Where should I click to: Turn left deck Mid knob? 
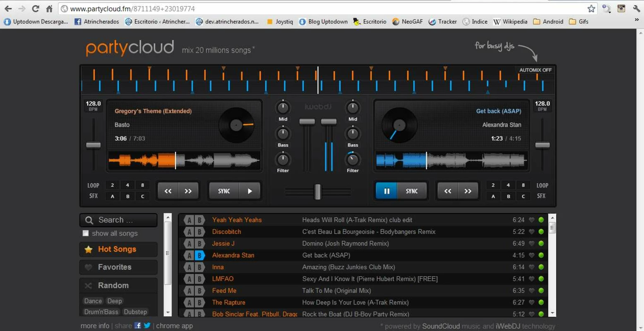(x=283, y=108)
